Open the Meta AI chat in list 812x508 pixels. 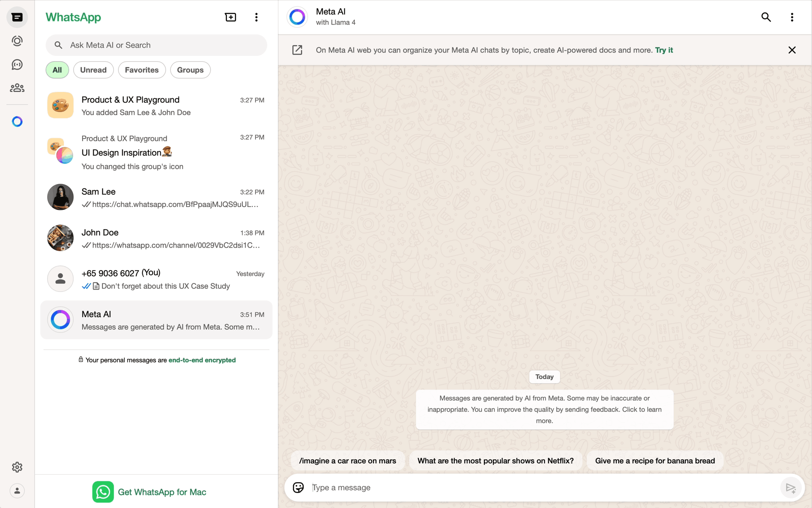(x=156, y=320)
